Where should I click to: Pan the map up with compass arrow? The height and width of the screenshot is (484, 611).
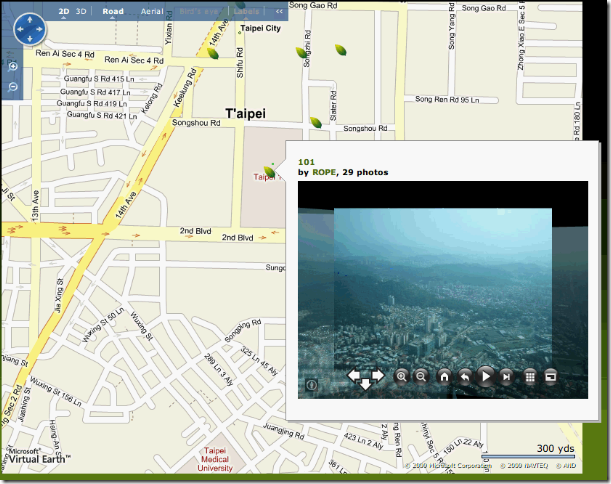pos(30,19)
